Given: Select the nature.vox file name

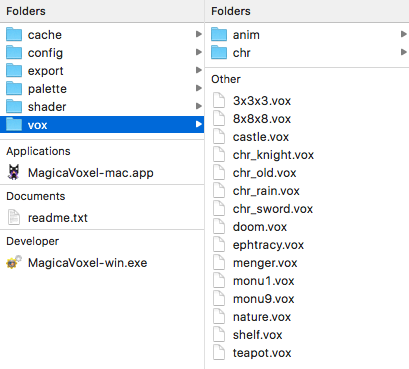Looking at the screenshot, I should pyautogui.click(x=262, y=317).
